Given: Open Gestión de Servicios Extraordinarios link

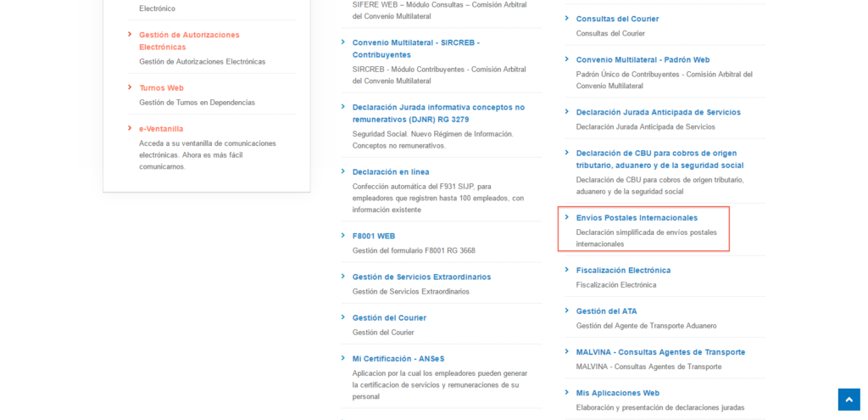Looking at the screenshot, I should pos(422,277).
